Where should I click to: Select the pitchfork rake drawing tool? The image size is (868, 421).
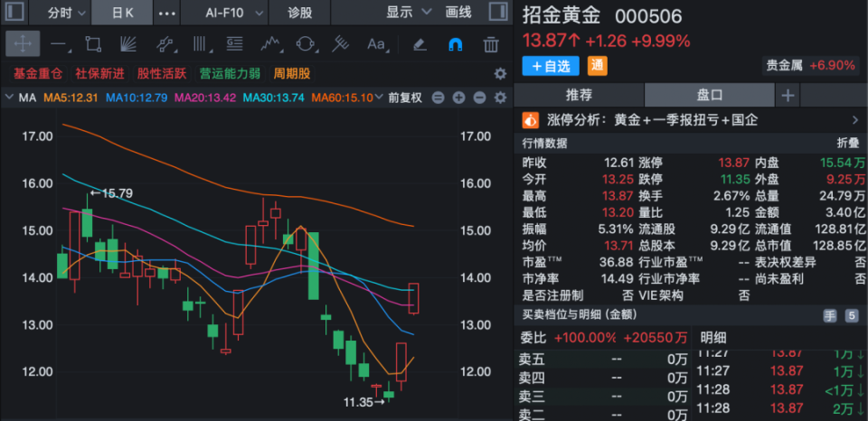pos(341,44)
